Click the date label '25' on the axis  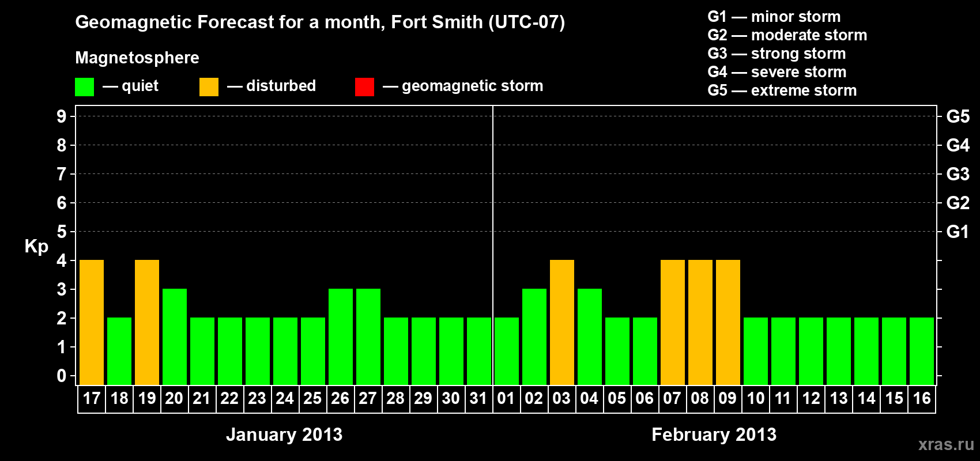312,398
